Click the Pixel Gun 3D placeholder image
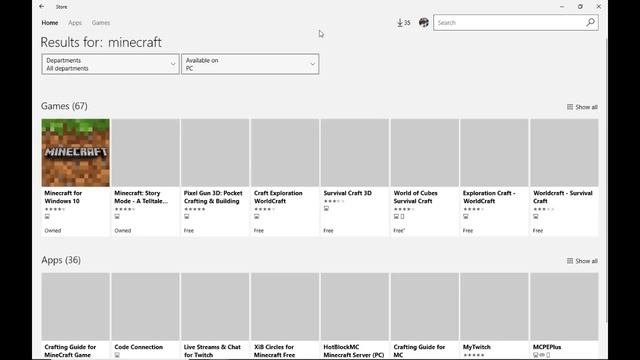Viewport: 640px width, 360px height. [x=215, y=153]
